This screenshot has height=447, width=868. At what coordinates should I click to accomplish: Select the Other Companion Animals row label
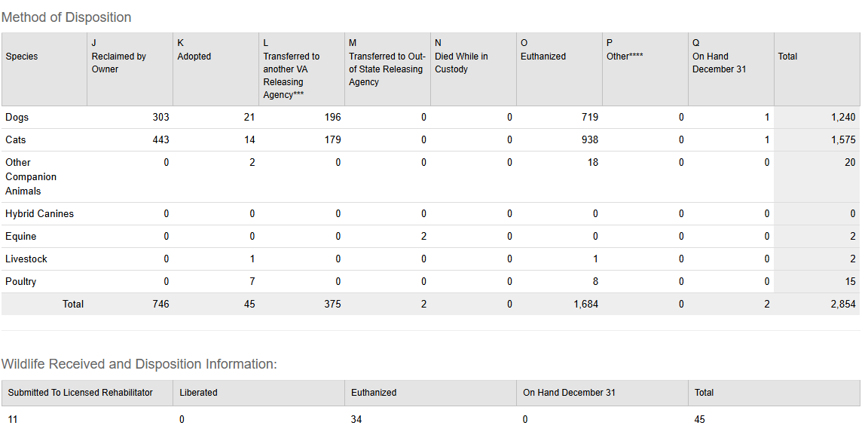pyautogui.click(x=31, y=176)
